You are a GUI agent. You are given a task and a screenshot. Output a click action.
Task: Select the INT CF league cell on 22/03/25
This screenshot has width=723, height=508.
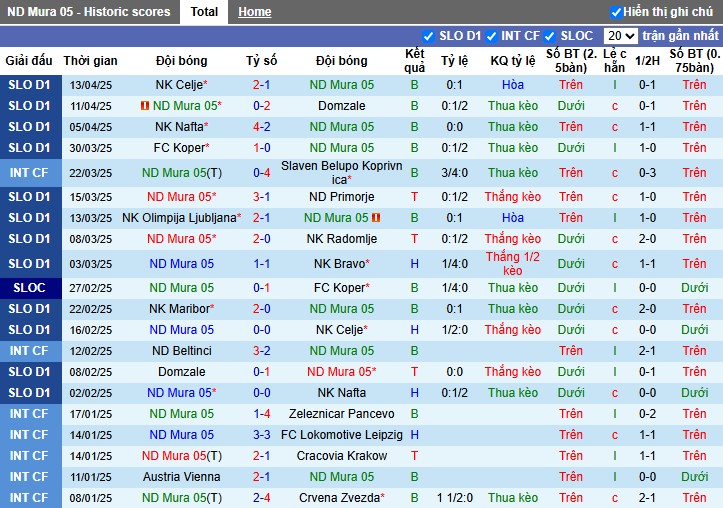(30, 173)
